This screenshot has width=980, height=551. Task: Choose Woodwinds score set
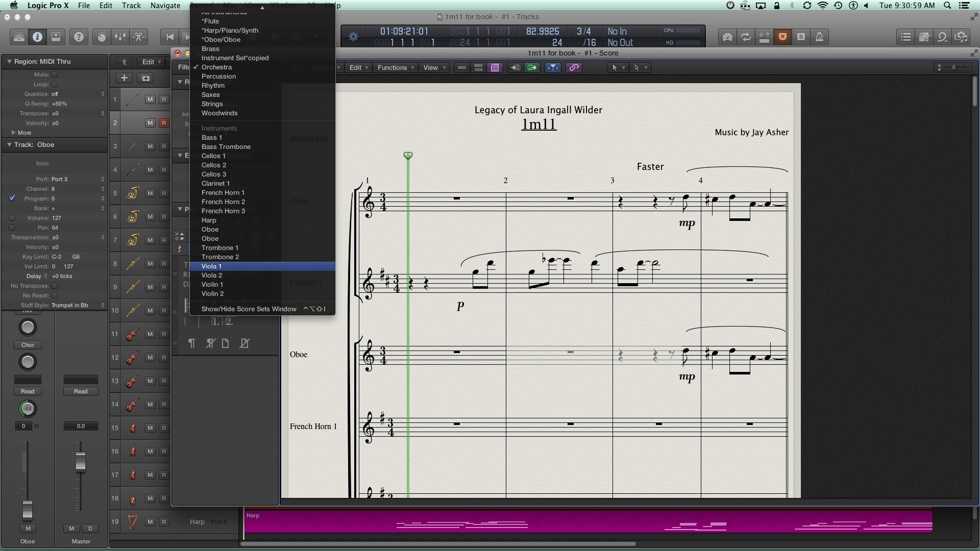(x=262, y=113)
